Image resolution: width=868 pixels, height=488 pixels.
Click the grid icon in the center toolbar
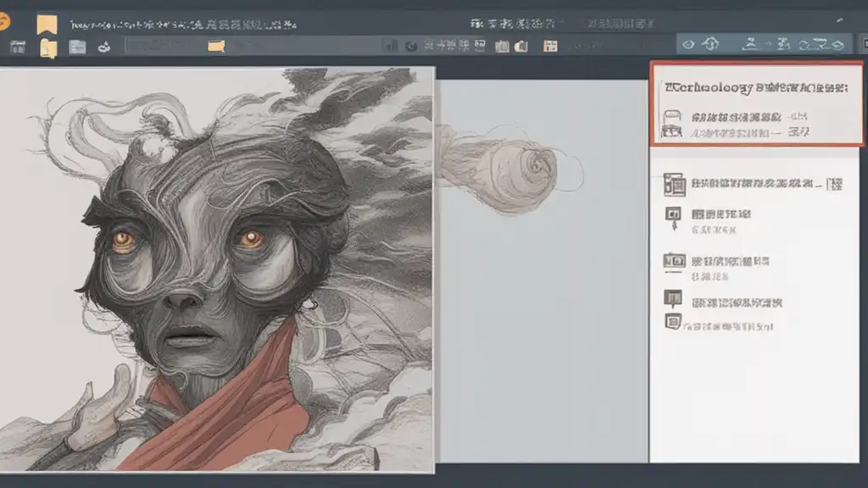[x=550, y=46]
